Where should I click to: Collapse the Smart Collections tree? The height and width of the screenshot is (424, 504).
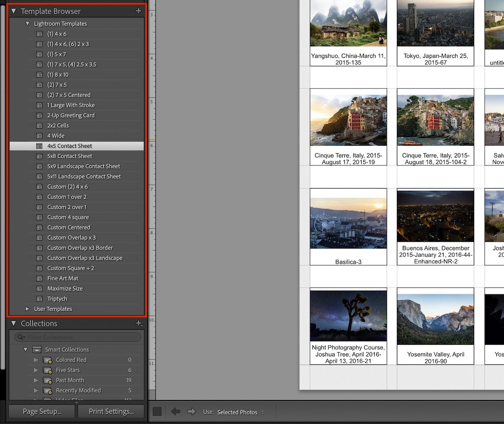[25, 349]
